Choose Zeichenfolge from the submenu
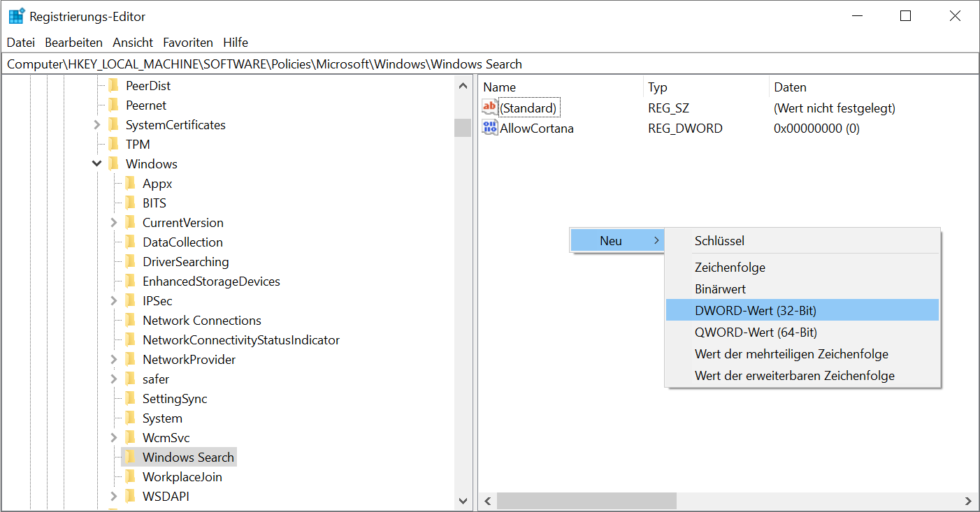 pos(802,268)
